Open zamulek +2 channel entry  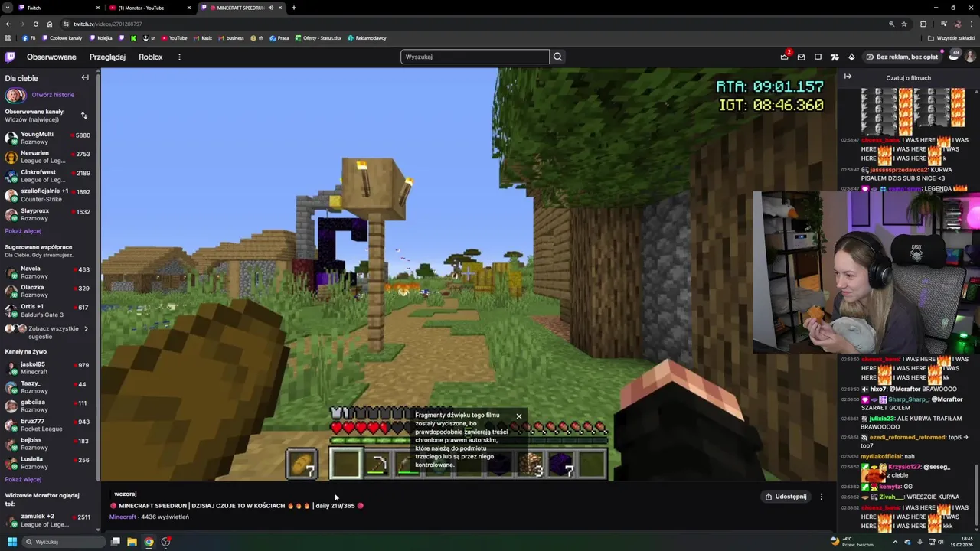click(48, 520)
